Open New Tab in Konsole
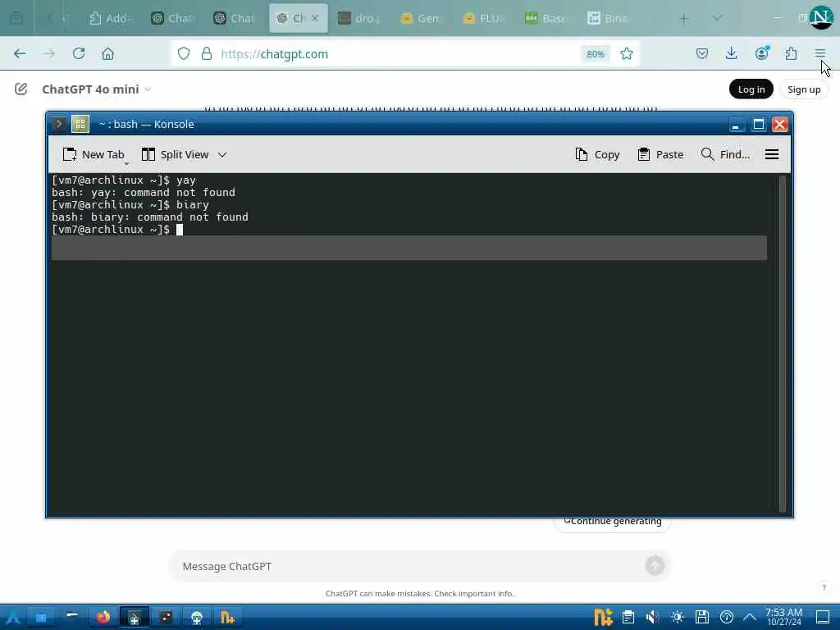This screenshot has height=630, width=840. 94,154
